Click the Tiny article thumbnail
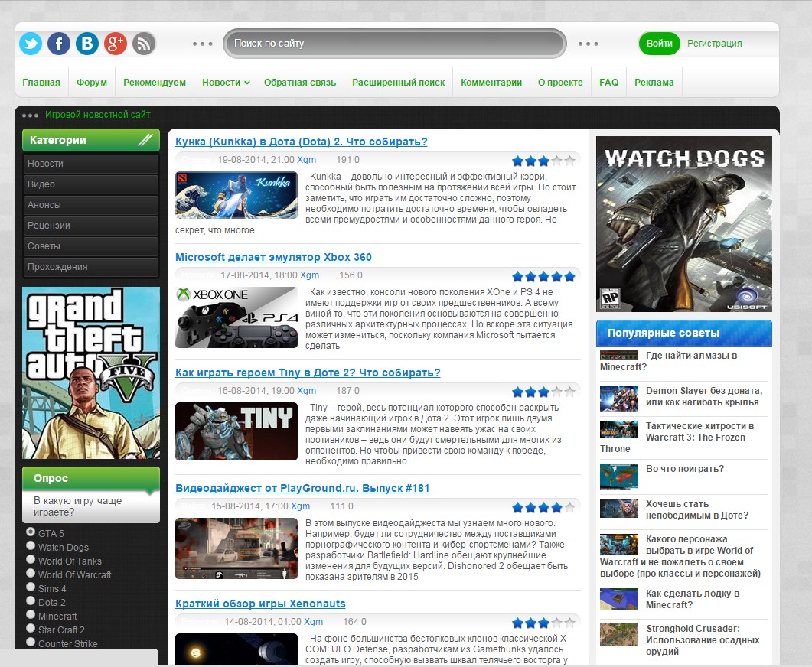812x667 pixels. 236,431
